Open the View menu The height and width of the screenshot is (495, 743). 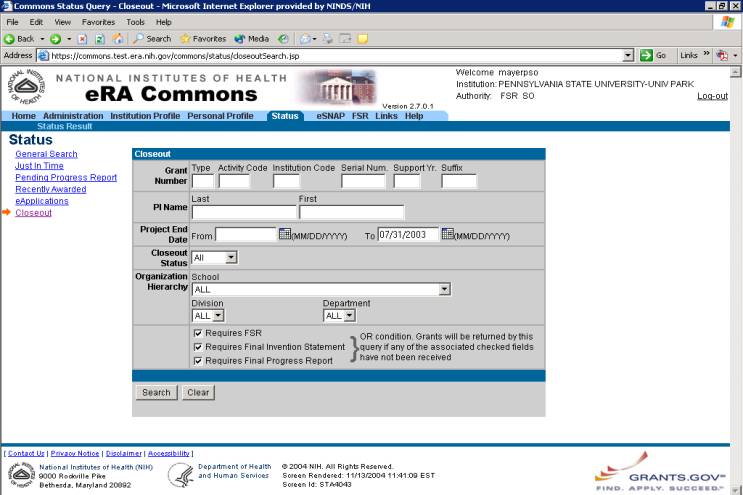coord(63,22)
